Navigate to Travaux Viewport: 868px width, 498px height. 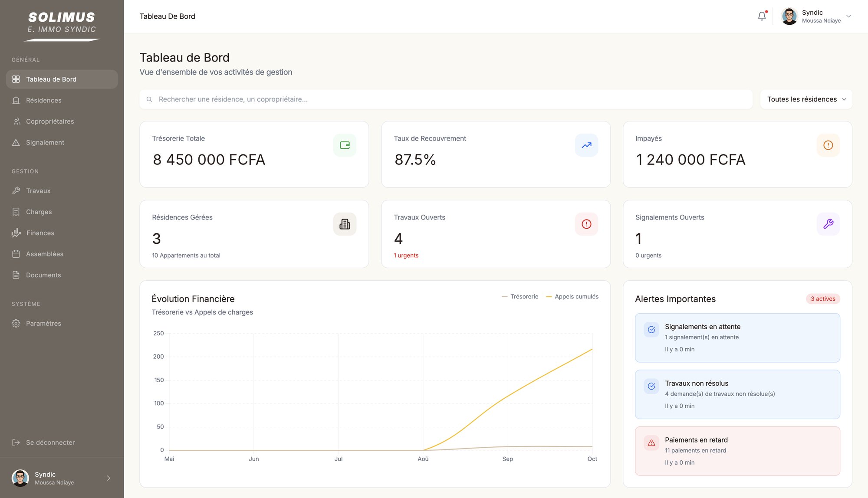click(62, 191)
